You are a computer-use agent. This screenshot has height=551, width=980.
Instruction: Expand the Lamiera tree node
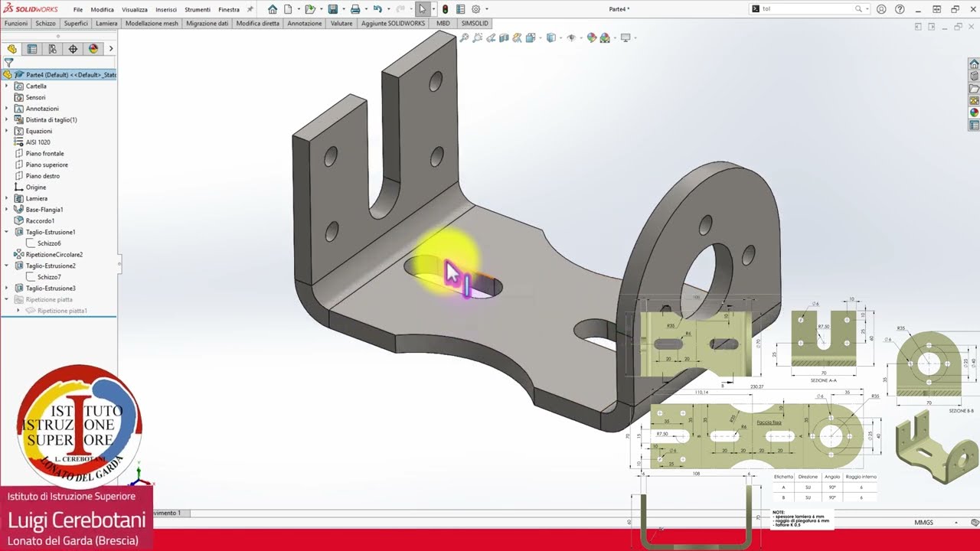(7, 198)
